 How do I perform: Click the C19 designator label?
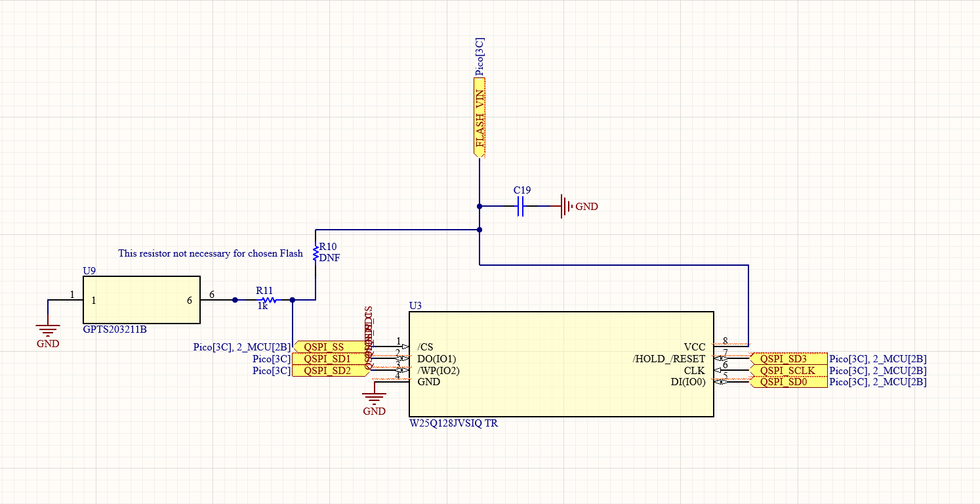(522, 190)
